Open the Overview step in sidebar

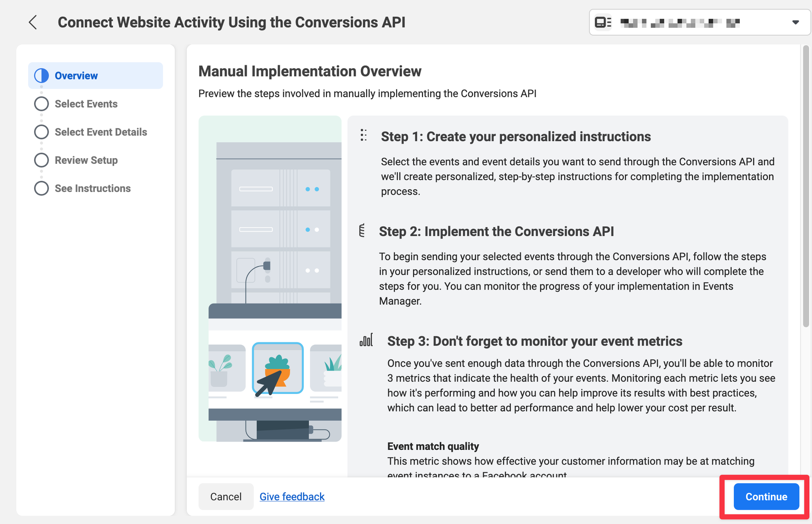76,75
